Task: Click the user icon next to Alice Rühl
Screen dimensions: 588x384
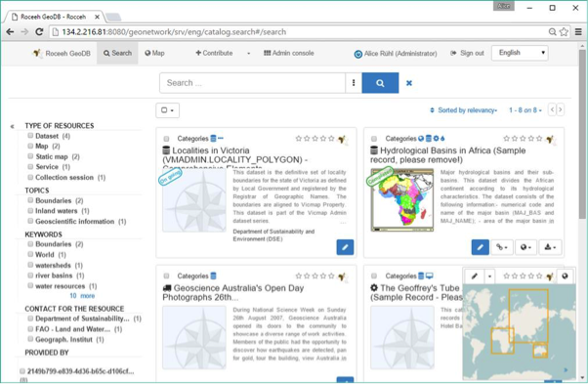Action: click(x=358, y=54)
